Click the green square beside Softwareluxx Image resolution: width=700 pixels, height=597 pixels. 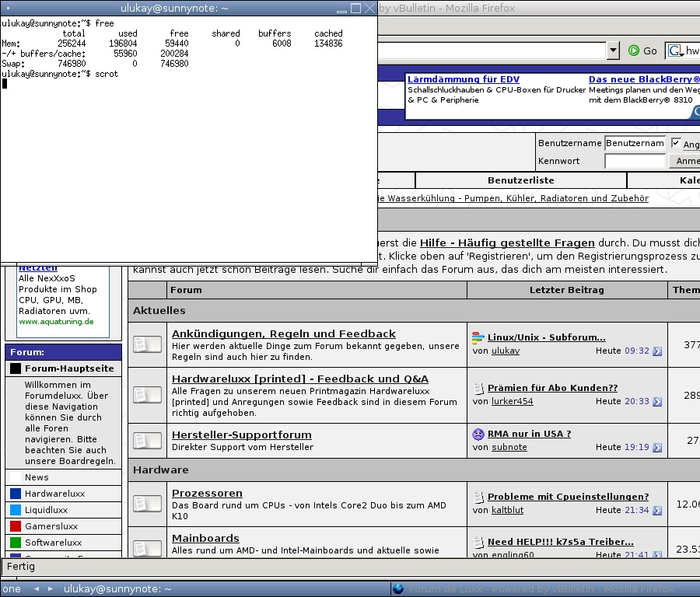coord(16,543)
